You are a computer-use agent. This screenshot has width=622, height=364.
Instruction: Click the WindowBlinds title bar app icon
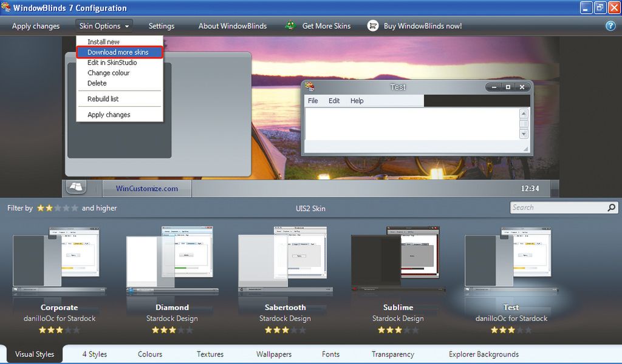5,7
